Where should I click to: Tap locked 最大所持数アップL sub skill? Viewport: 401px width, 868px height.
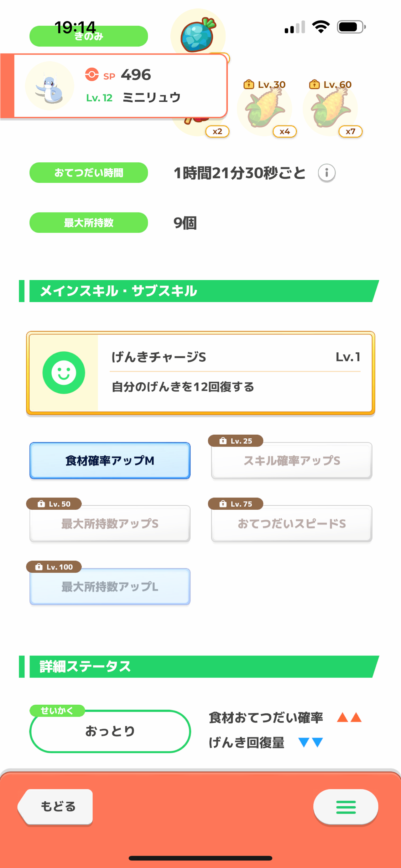click(110, 587)
